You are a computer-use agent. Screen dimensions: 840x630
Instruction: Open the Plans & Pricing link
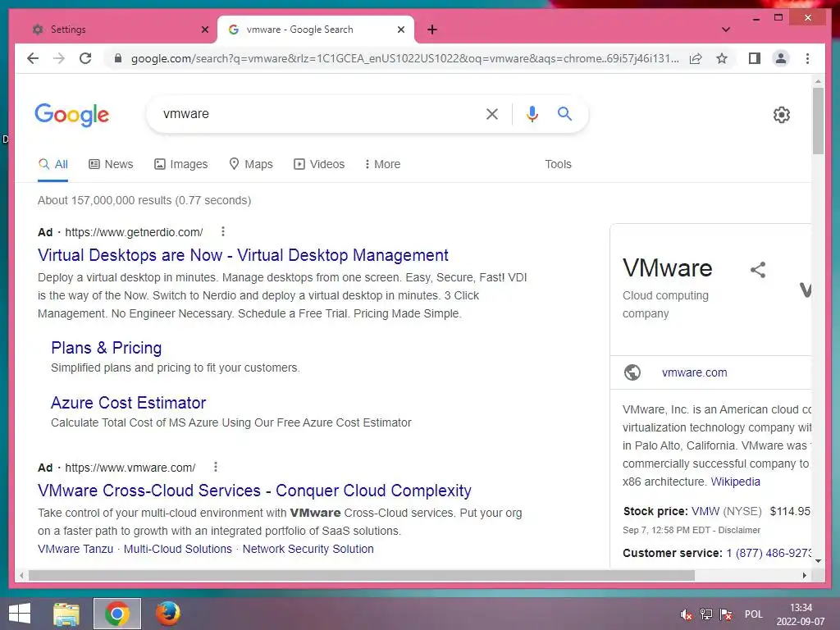point(106,348)
